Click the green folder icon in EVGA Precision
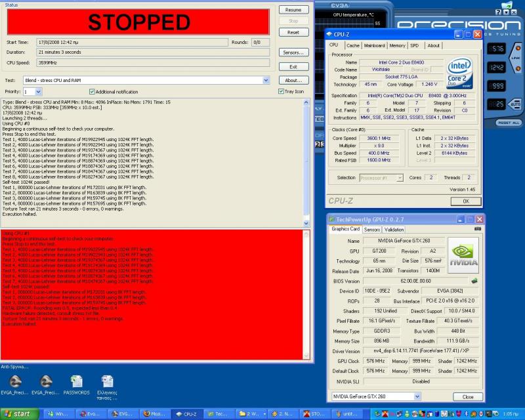This screenshot has width=525, height=420. click(x=507, y=5)
